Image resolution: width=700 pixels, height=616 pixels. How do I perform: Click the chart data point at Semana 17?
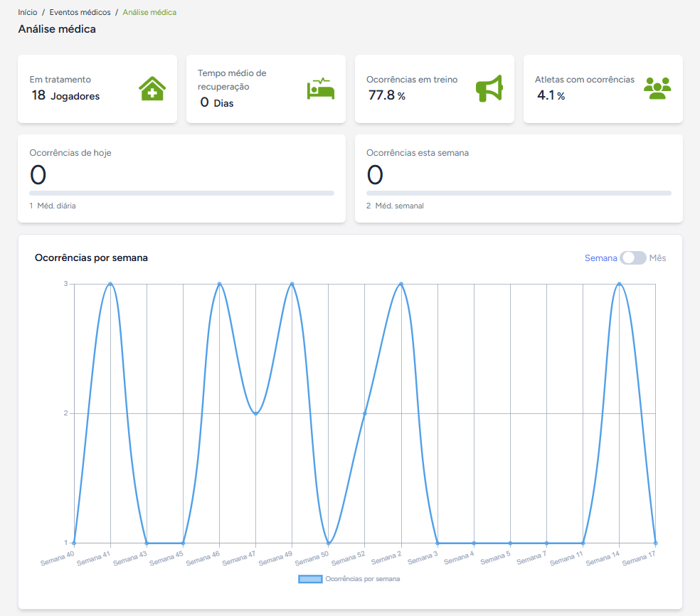pyautogui.click(x=655, y=543)
